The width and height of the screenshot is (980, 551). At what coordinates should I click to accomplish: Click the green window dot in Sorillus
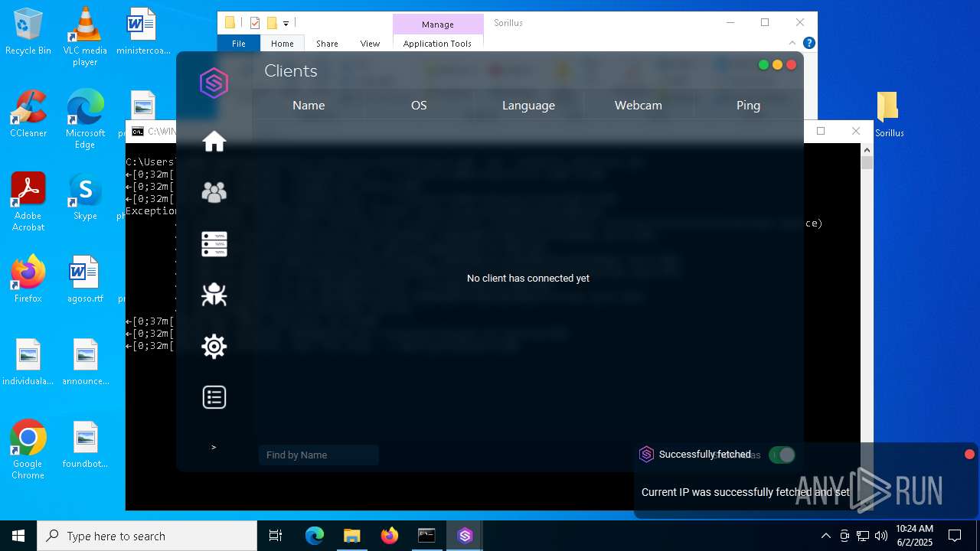click(763, 65)
